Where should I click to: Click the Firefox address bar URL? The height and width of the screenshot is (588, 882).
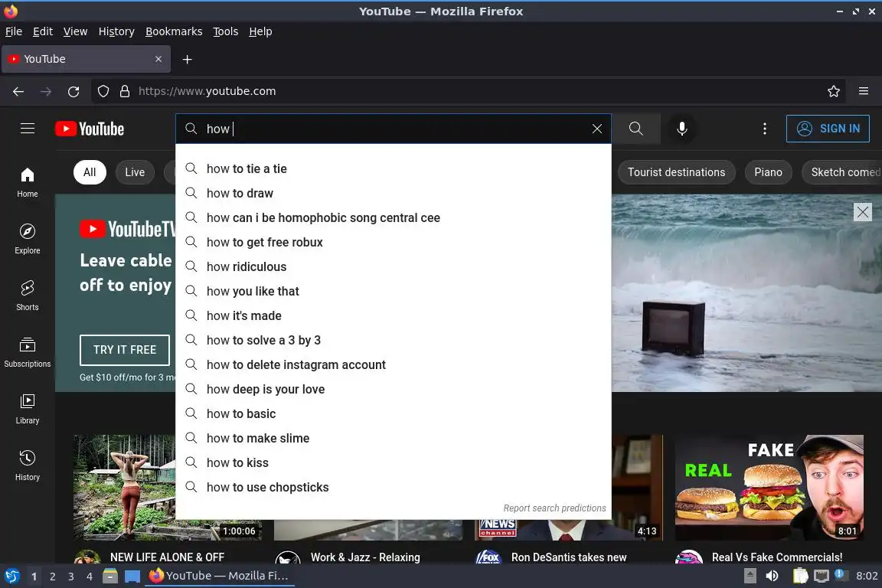[x=207, y=91]
